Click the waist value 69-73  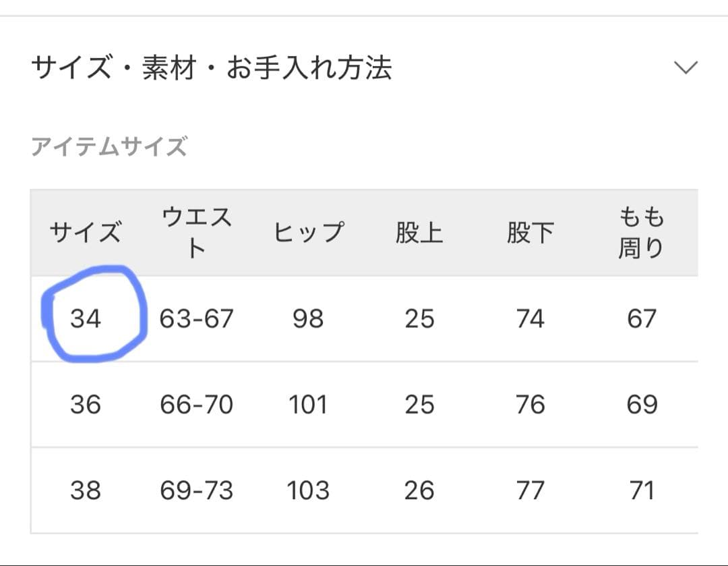[x=196, y=490]
